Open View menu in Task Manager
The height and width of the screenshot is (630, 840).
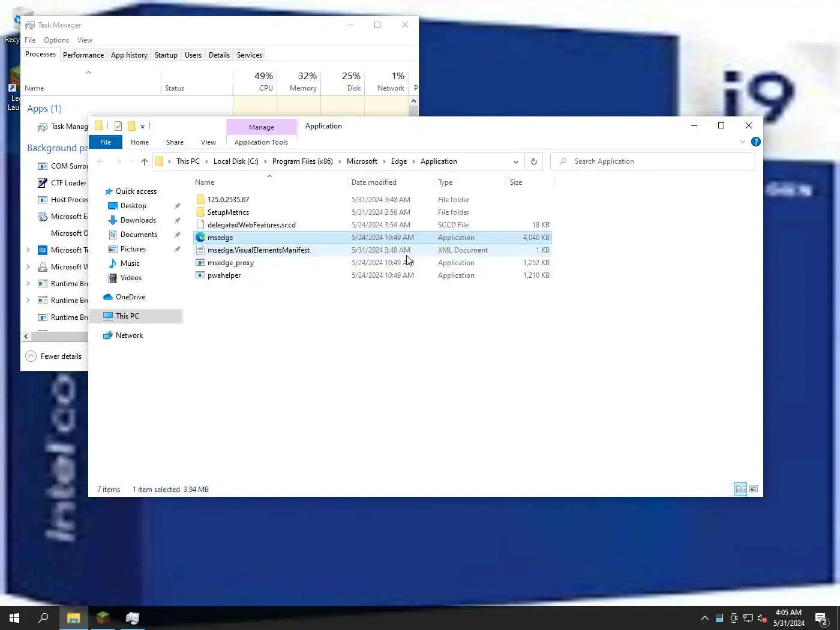click(x=85, y=40)
